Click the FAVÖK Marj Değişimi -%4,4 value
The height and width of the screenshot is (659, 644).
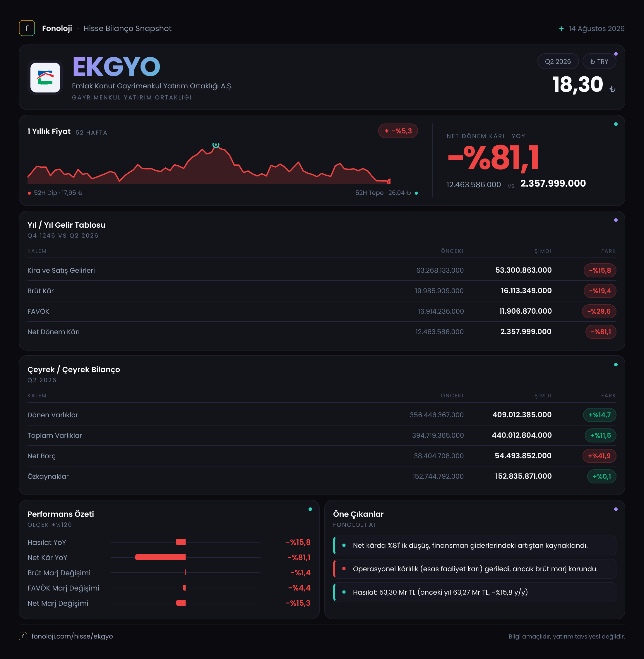(299, 588)
